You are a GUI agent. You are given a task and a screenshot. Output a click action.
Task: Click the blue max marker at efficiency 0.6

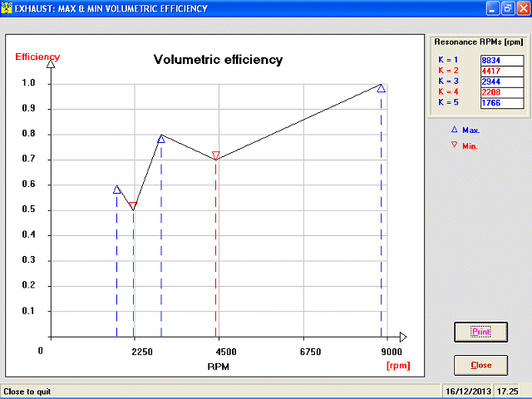(x=116, y=190)
